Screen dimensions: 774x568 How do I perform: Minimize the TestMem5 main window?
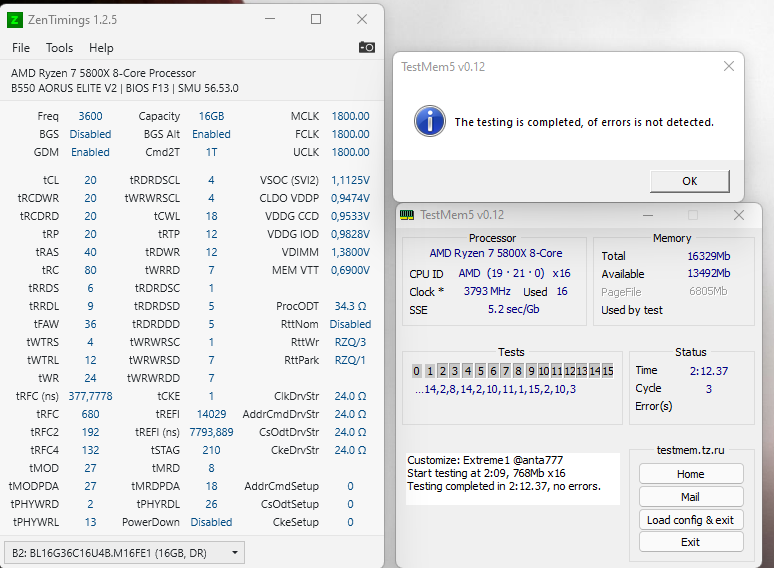click(648, 215)
